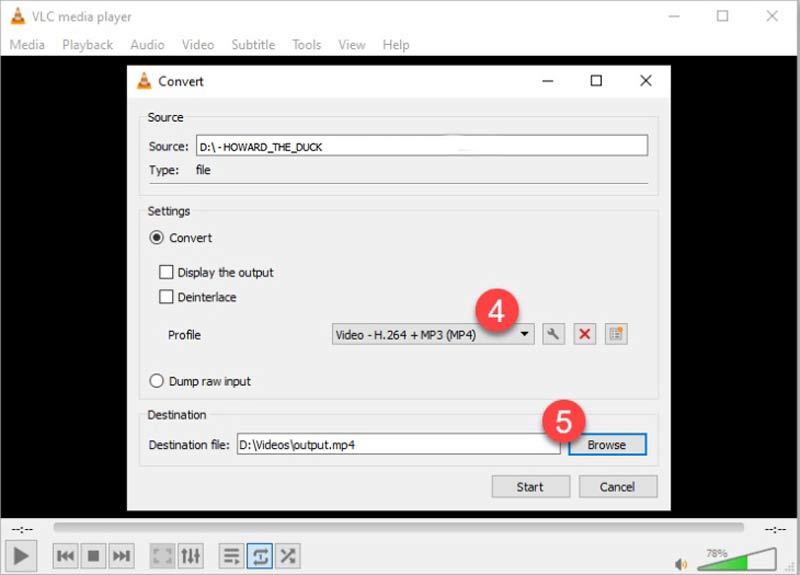Click Cancel in Convert dialog
This screenshot has height=575, width=800.
tap(618, 487)
